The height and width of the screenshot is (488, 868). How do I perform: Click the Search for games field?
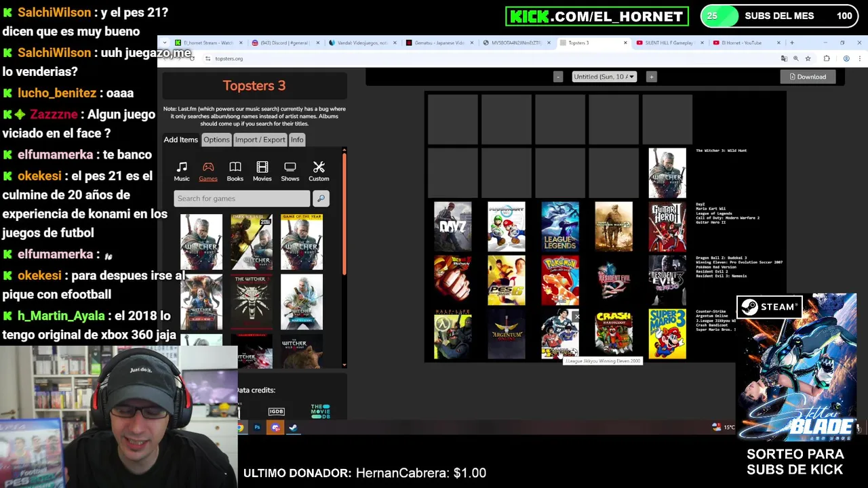[241, 199]
